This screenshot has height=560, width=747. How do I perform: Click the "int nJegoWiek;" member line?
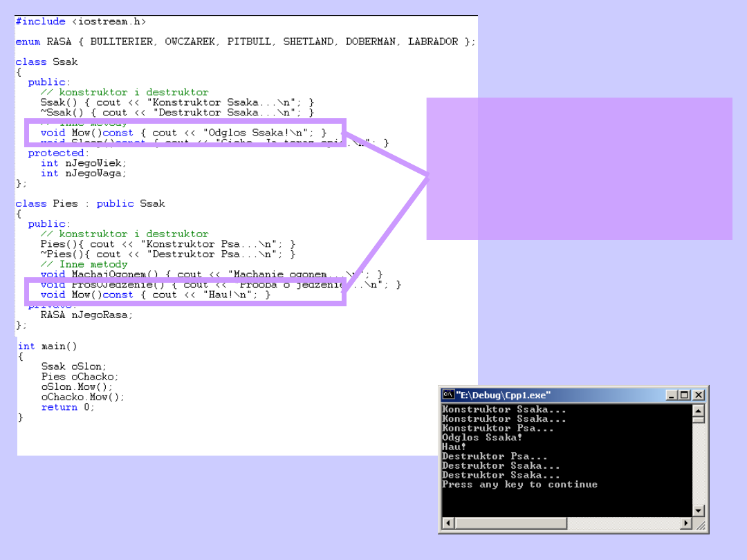84,163
